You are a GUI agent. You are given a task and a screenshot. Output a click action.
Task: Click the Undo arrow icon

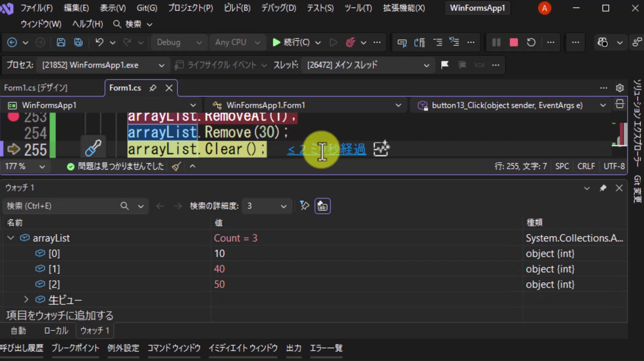(x=99, y=42)
